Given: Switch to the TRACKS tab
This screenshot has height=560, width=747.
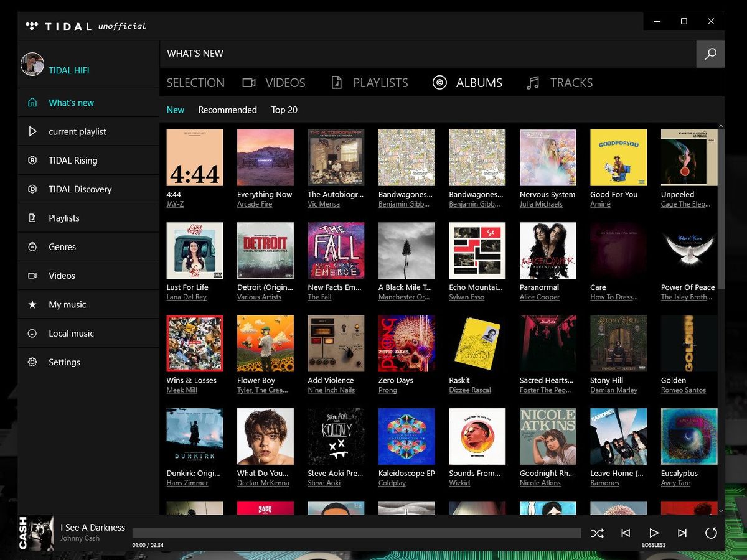Looking at the screenshot, I should tap(571, 82).
